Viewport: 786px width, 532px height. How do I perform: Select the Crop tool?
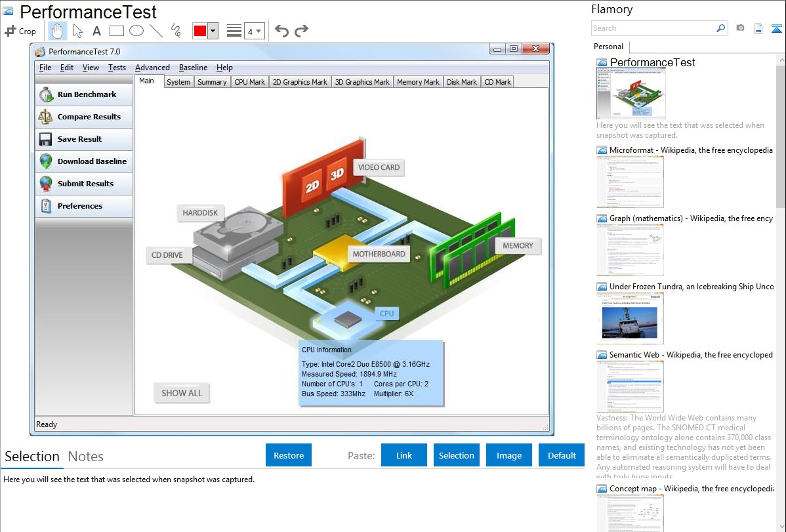pyautogui.click(x=20, y=31)
